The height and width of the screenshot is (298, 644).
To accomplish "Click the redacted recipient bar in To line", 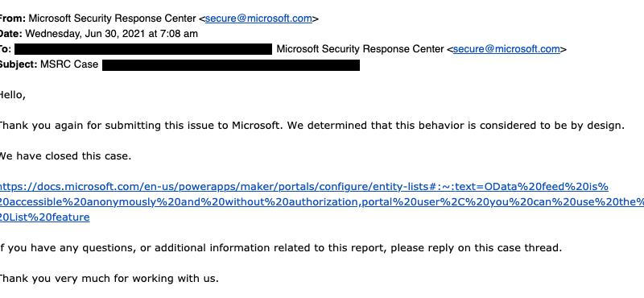I will [143, 49].
